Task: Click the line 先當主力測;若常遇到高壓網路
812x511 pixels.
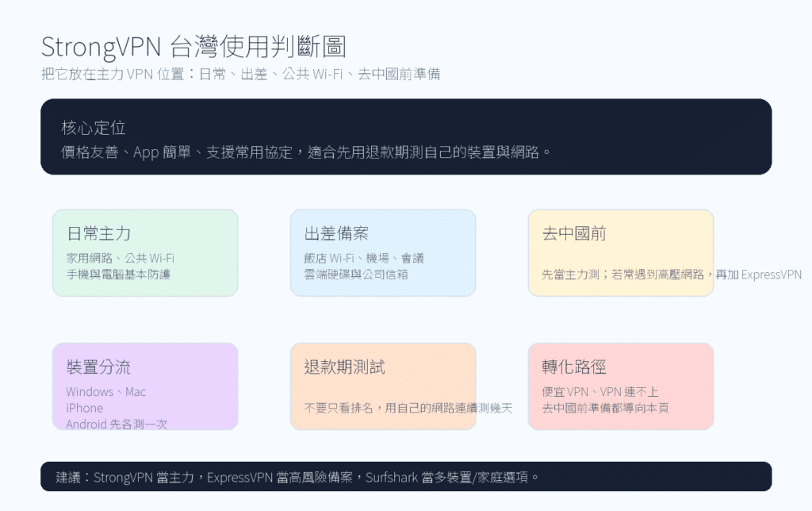Action: [x=672, y=275]
